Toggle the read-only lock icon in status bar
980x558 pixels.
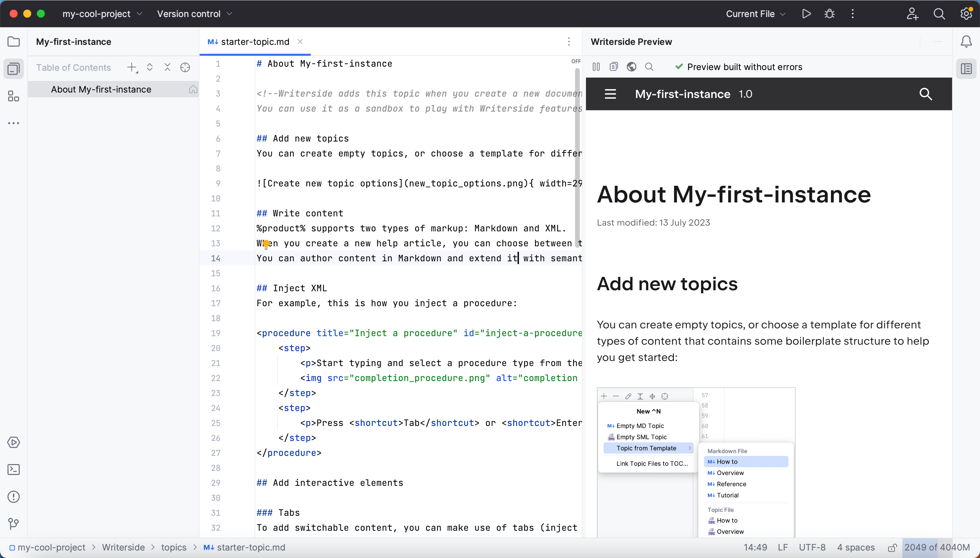[x=892, y=548]
